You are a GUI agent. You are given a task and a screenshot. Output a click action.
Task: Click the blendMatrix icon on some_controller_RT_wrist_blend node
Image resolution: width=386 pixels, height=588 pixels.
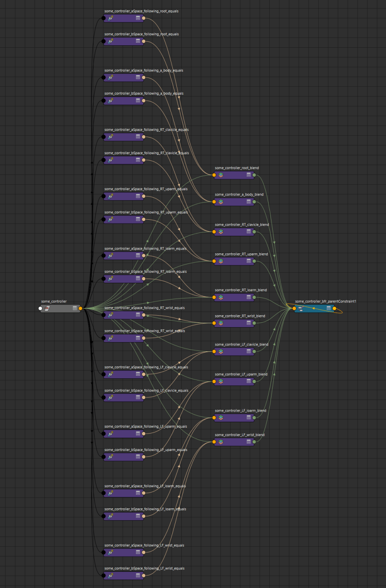click(x=220, y=323)
